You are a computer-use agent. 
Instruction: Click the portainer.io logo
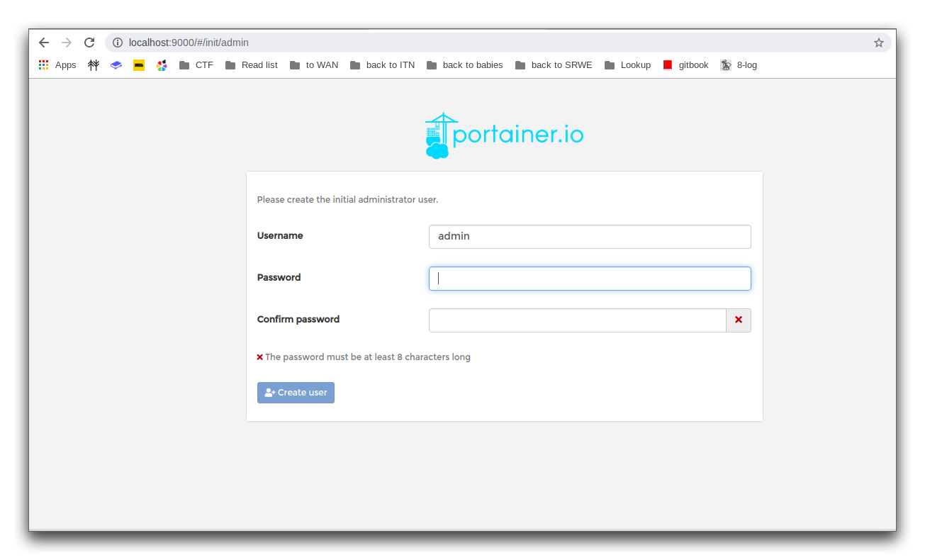(505, 135)
